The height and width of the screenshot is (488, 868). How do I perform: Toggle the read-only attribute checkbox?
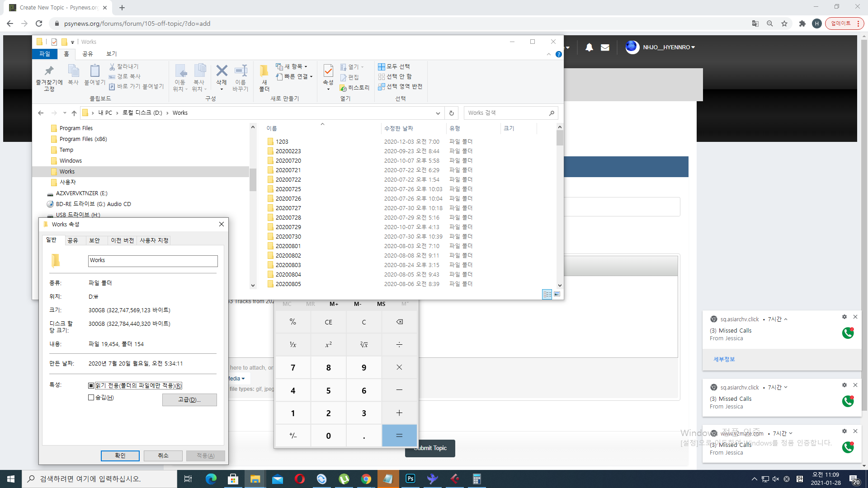click(91, 386)
